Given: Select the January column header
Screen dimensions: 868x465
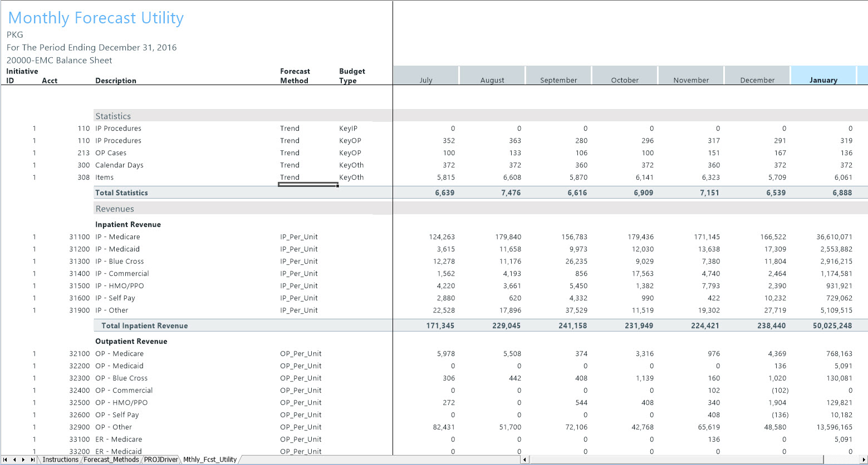Looking at the screenshot, I should click(823, 76).
